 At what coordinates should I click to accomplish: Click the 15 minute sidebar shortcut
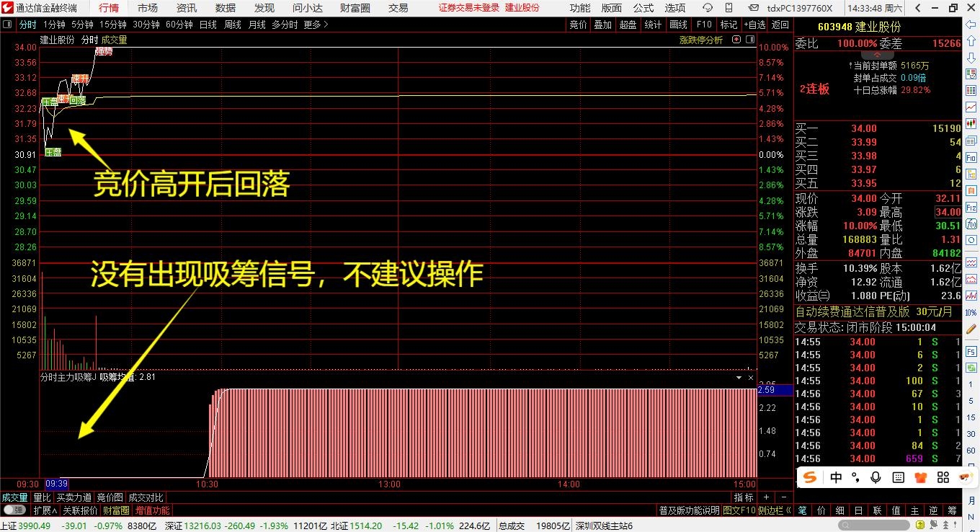coord(971,417)
